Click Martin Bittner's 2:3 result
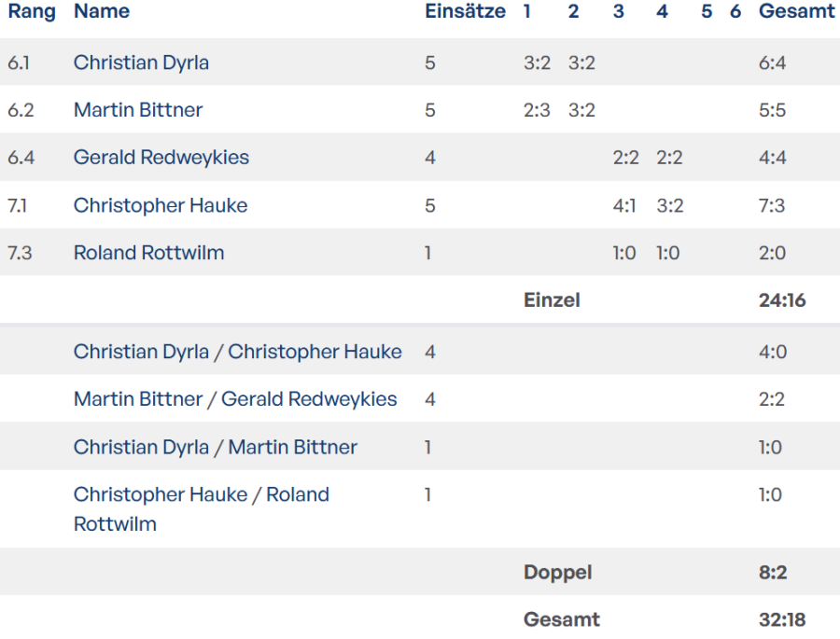Image resolution: width=840 pixels, height=639 pixels. click(537, 110)
